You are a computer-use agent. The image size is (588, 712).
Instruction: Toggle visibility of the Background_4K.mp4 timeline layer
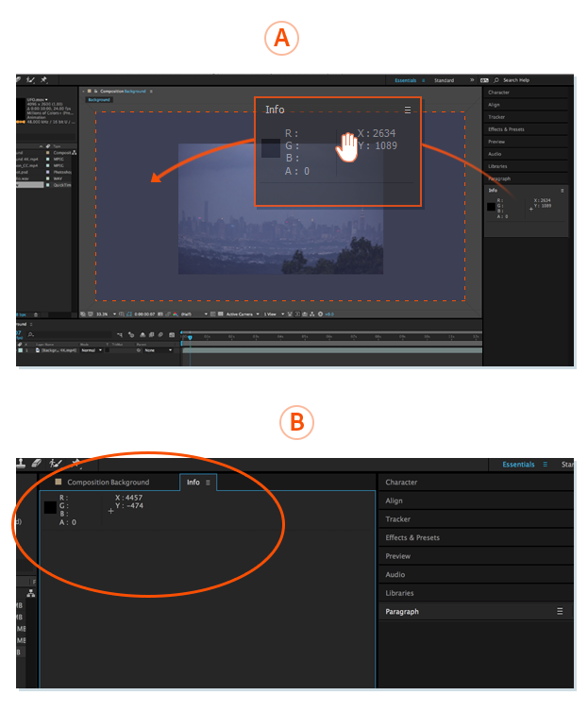coord(21,350)
